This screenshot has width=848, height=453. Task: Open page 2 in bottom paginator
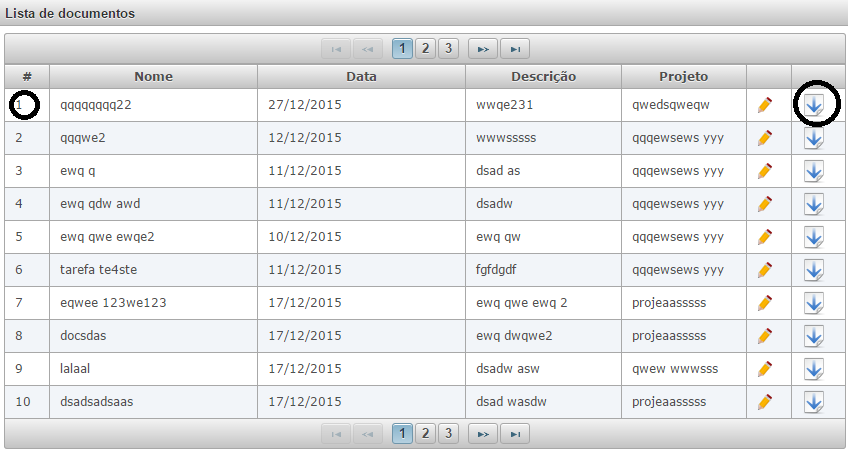(425, 434)
